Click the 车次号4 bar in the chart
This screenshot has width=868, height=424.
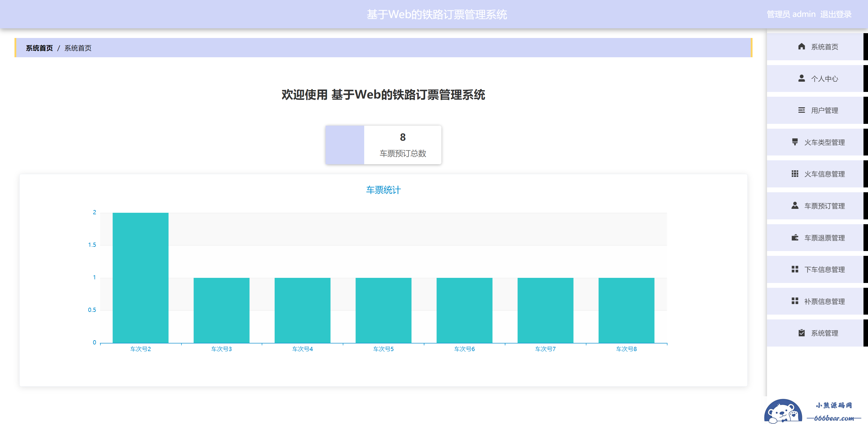click(303, 310)
